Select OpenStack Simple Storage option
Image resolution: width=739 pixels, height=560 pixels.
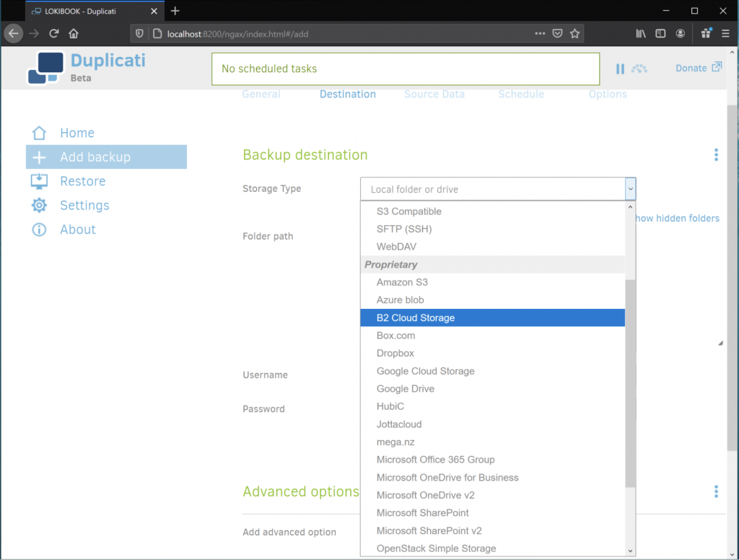pyautogui.click(x=492, y=548)
